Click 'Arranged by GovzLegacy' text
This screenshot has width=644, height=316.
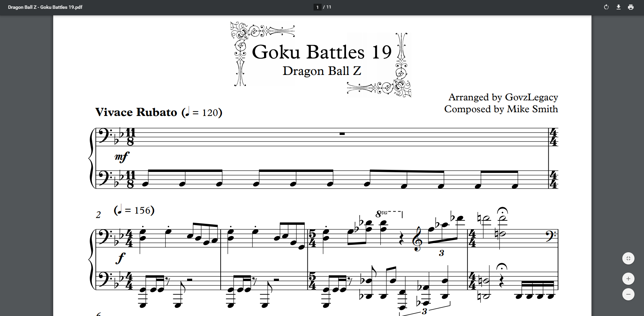pyautogui.click(x=503, y=97)
